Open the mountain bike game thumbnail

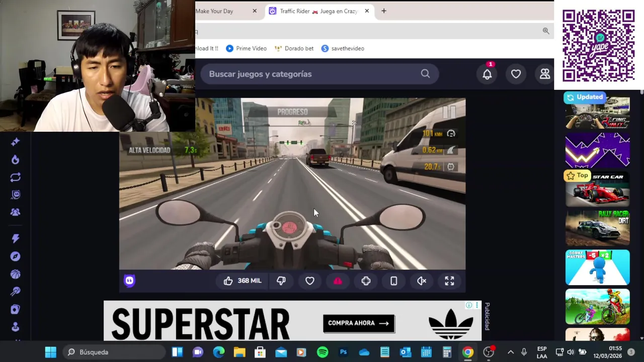point(597,306)
